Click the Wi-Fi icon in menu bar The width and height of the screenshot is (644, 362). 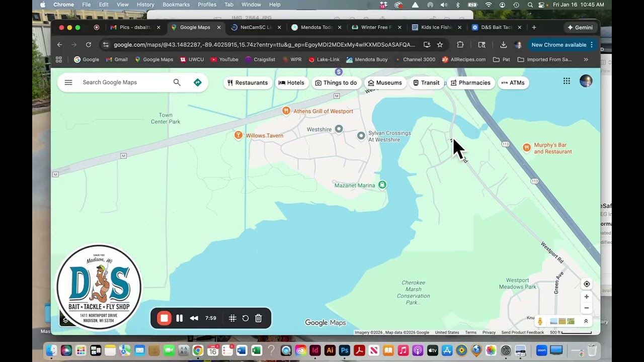click(x=488, y=5)
